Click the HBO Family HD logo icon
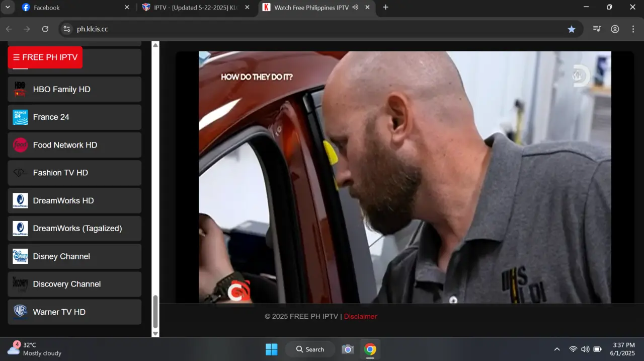This screenshot has height=361, width=644. pyautogui.click(x=20, y=89)
